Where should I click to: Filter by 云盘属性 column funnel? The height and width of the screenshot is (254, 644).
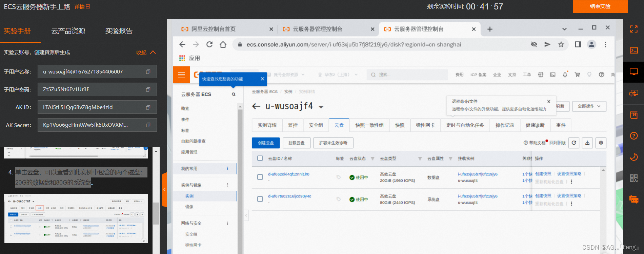[x=450, y=158]
